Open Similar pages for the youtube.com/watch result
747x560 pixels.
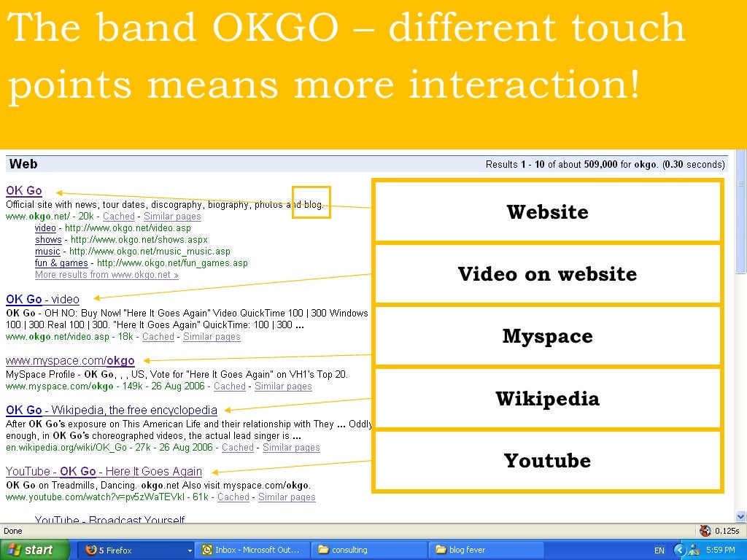[x=287, y=497]
